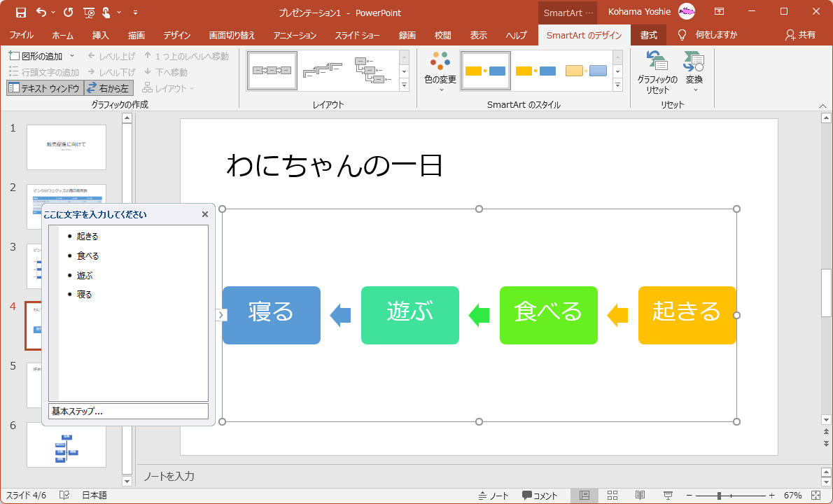833x504 pixels.
Task: Click the slide title わにちゃんの一日
Action: pos(335,165)
